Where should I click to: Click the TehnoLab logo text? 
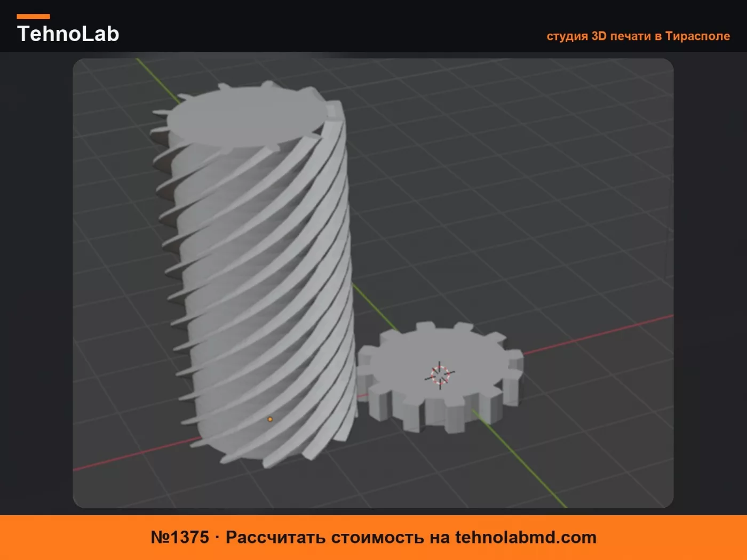point(68,34)
